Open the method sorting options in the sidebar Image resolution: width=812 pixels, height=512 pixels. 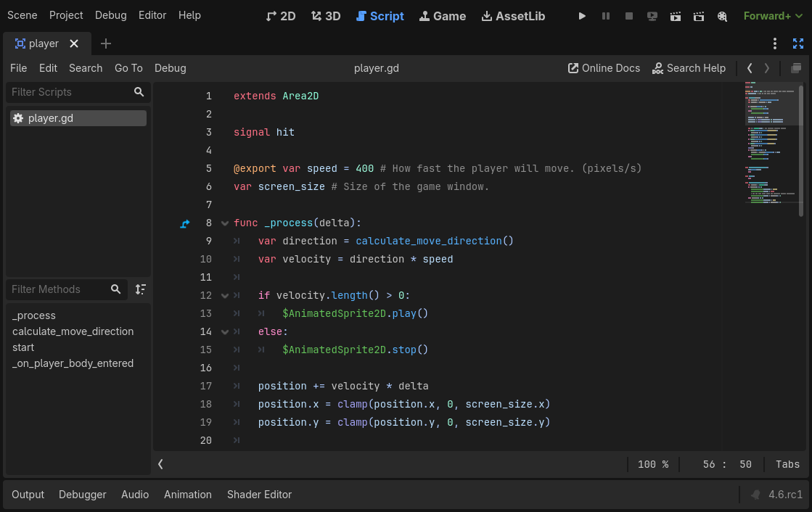pyautogui.click(x=140, y=289)
